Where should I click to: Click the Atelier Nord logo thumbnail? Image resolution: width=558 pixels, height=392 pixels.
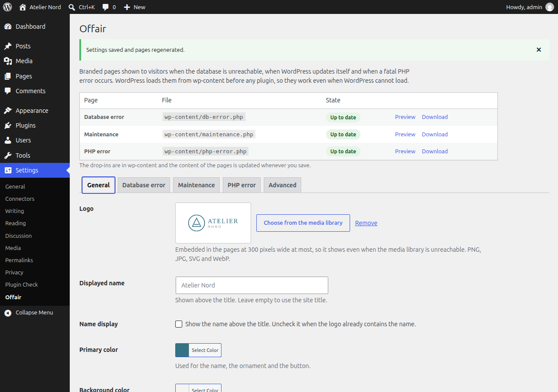pyautogui.click(x=213, y=223)
